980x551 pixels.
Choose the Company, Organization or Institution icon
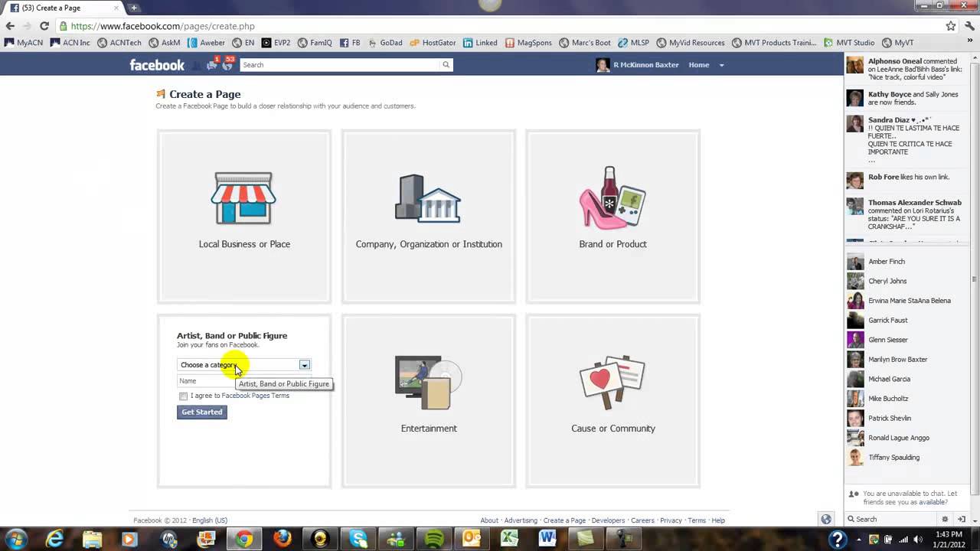pyautogui.click(x=428, y=198)
